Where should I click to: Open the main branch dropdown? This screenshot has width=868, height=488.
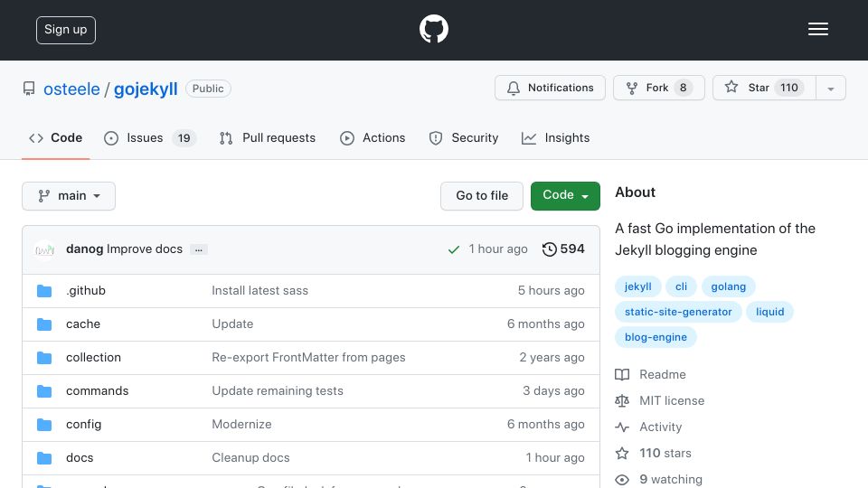pyautogui.click(x=69, y=196)
